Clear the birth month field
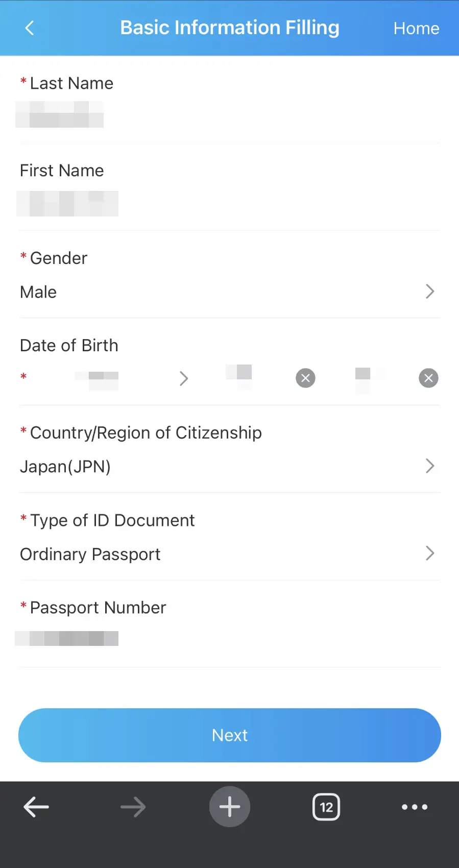The height and width of the screenshot is (868, 459). click(x=305, y=378)
